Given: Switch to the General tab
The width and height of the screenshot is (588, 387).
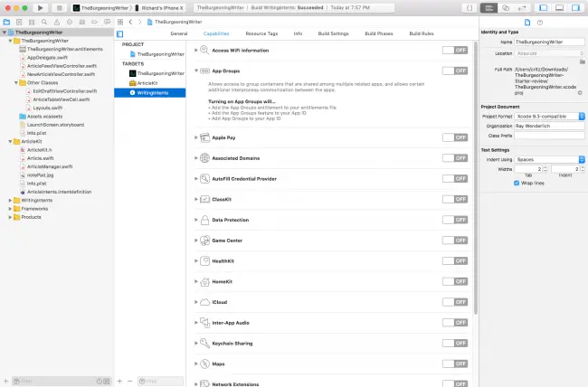Looking at the screenshot, I should [179, 33].
